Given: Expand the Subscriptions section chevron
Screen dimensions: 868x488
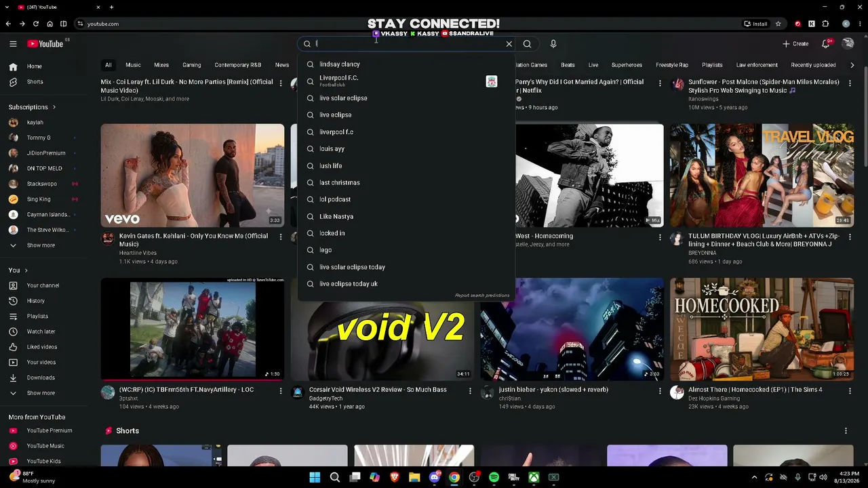Looking at the screenshot, I should 54,107.
